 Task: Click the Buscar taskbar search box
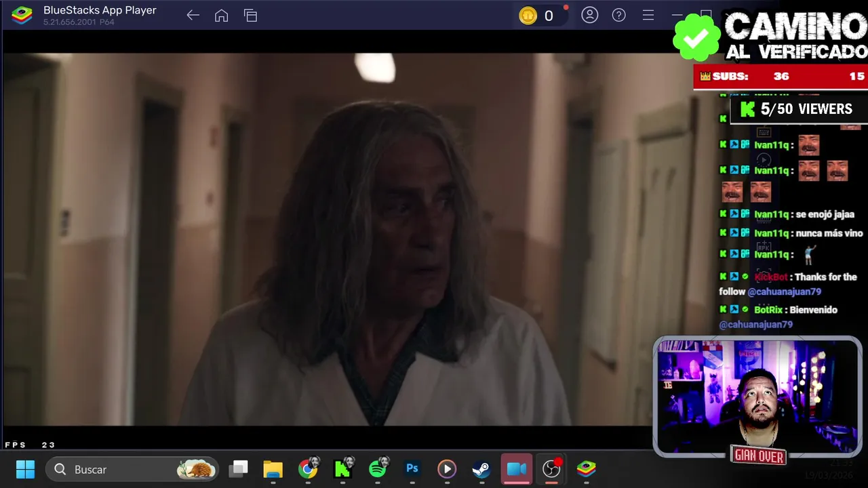point(132,469)
